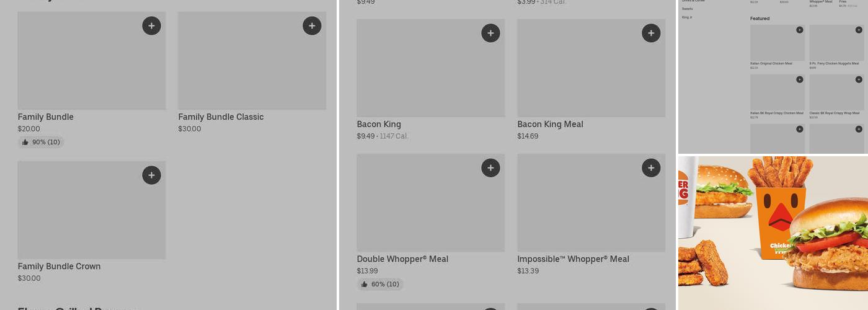868x310 pixels.
Task: Open the Family Bundle Crown item
Action: point(59,267)
